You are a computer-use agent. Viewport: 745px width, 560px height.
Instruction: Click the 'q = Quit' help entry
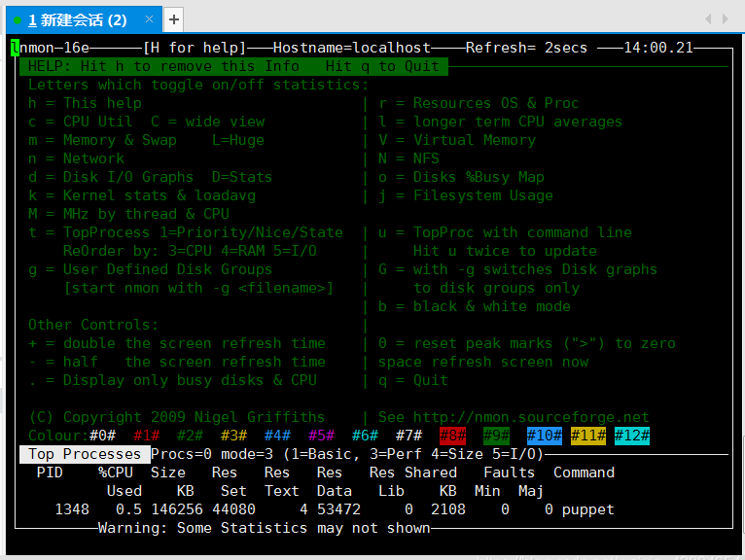tap(413, 380)
